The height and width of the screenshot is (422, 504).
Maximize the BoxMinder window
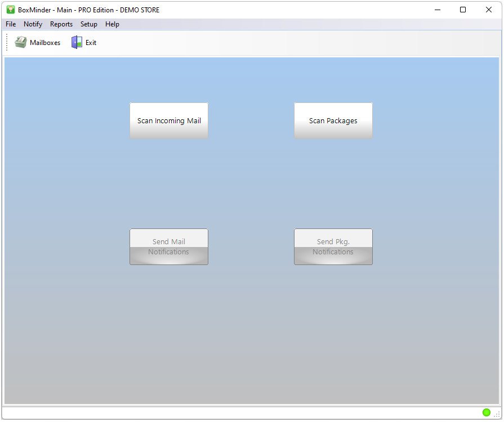tap(463, 10)
